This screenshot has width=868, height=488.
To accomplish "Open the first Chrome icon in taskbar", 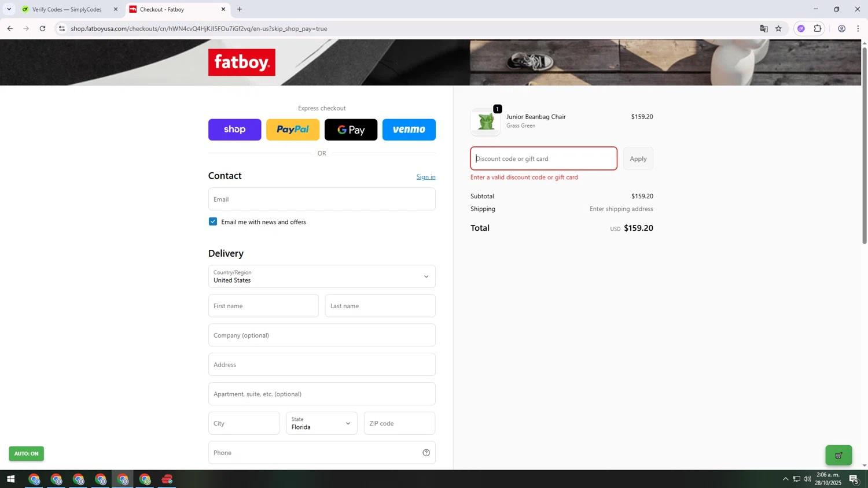I will 34,479.
